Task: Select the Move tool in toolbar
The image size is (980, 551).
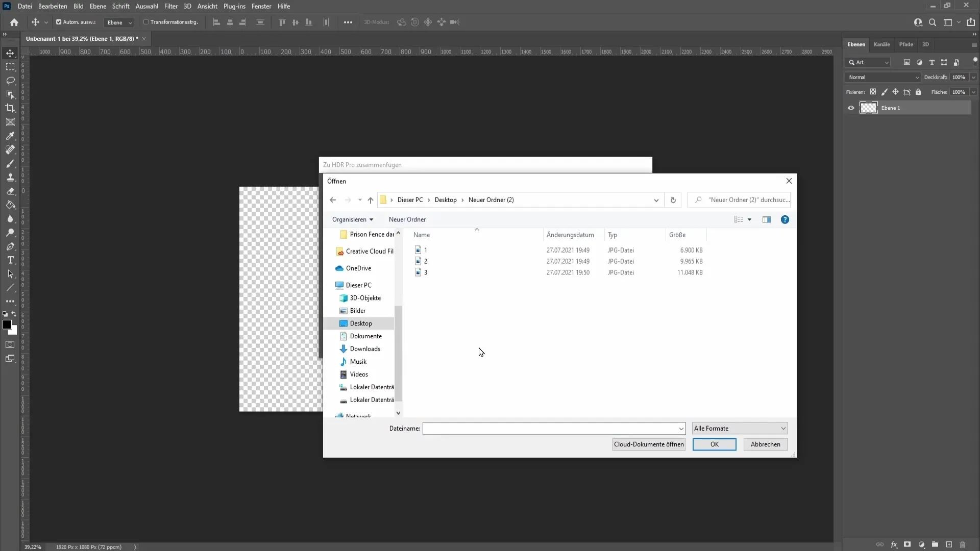Action: click(10, 53)
